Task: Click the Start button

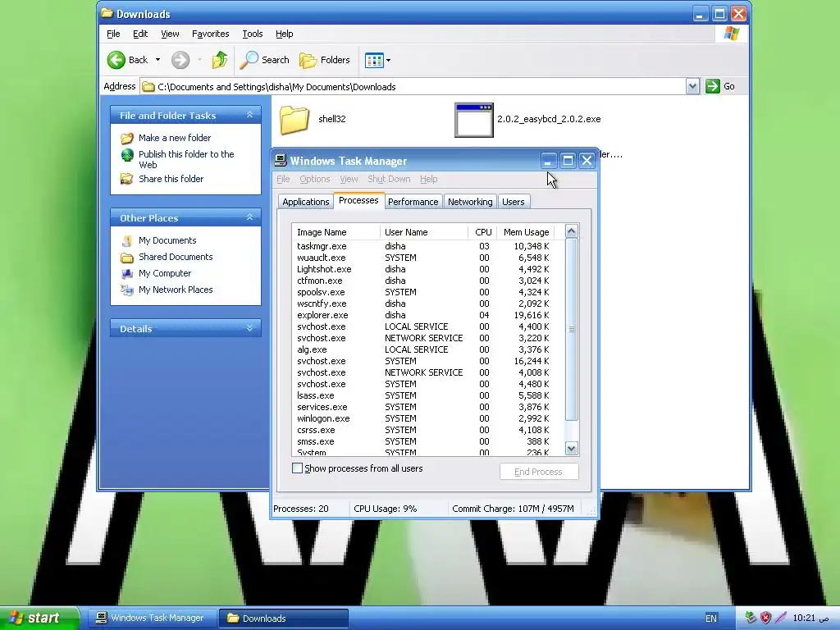Action: [x=39, y=619]
